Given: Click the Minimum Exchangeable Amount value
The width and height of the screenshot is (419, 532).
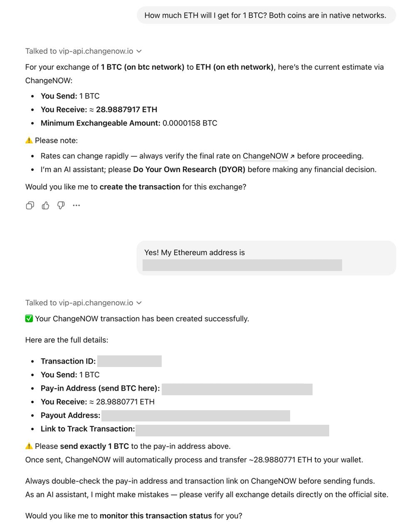Looking at the screenshot, I should click(190, 123).
